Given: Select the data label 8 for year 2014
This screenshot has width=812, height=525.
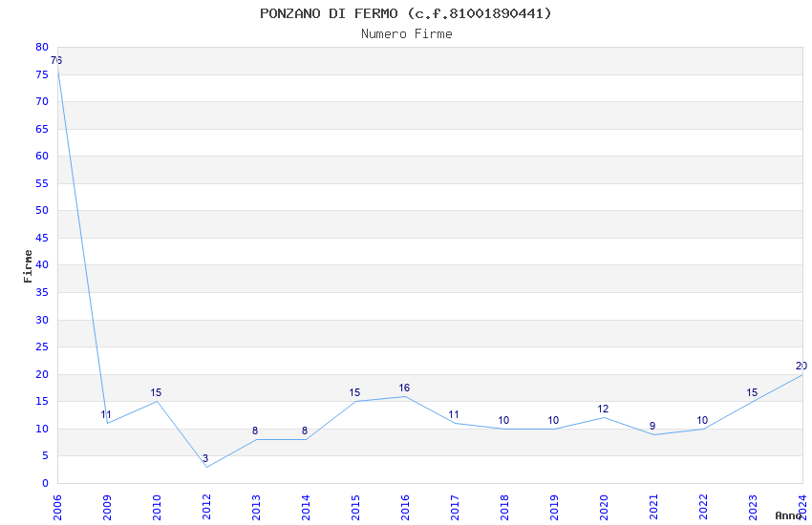Looking at the screenshot, I should point(305,430).
